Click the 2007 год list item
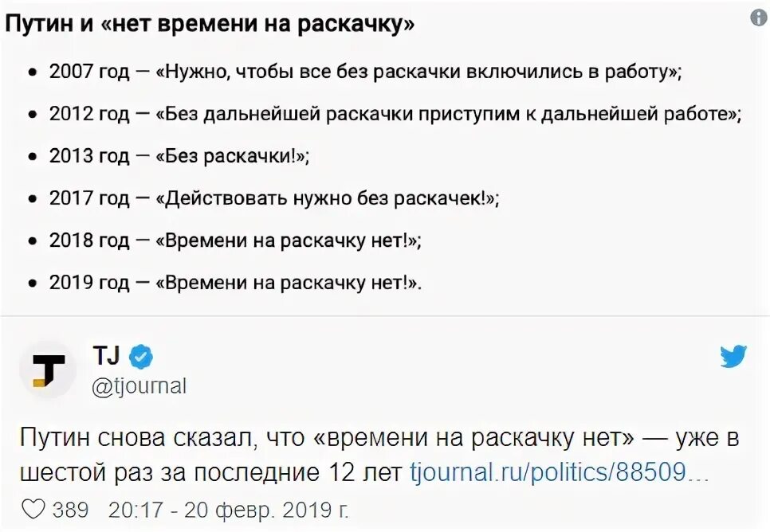 click(x=365, y=72)
